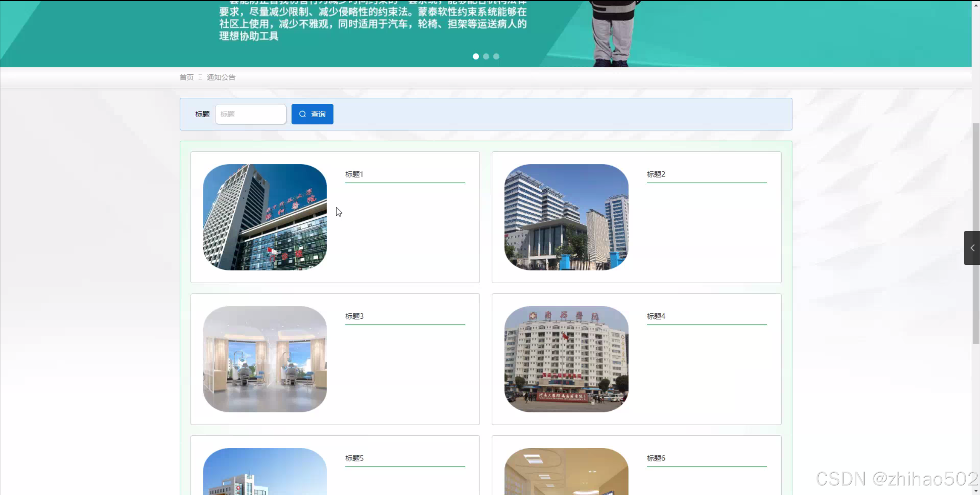Click the 标题4 title text
This screenshot has height=495, width=980.
(656, 316)
